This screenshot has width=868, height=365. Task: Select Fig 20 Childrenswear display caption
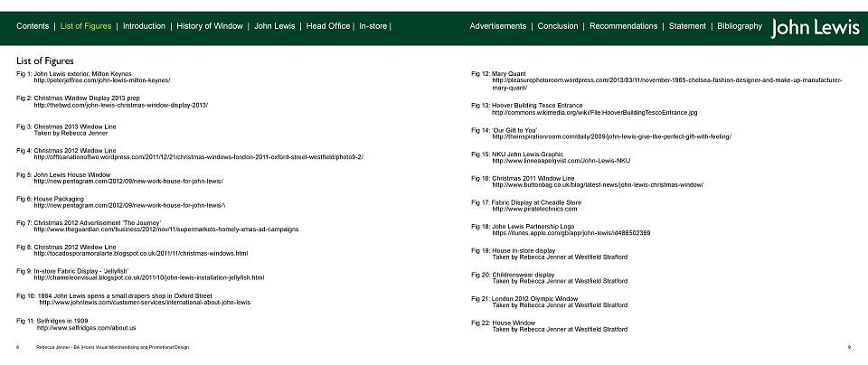(514, 275)
